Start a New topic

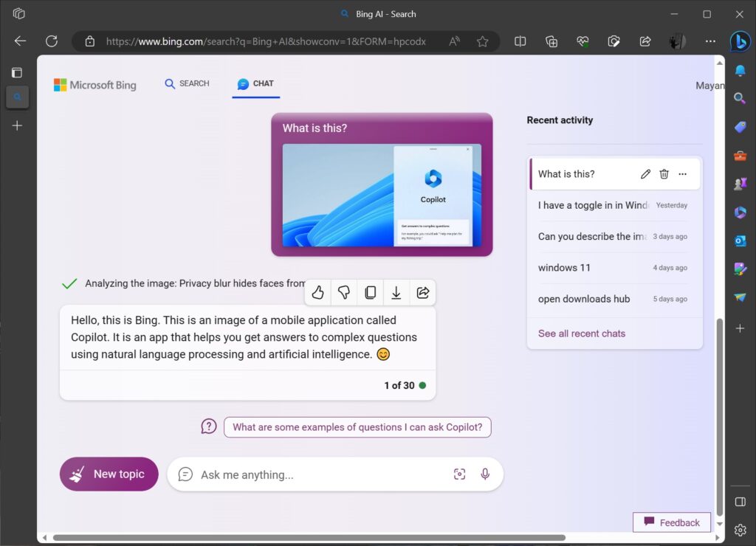pos(109,474)
